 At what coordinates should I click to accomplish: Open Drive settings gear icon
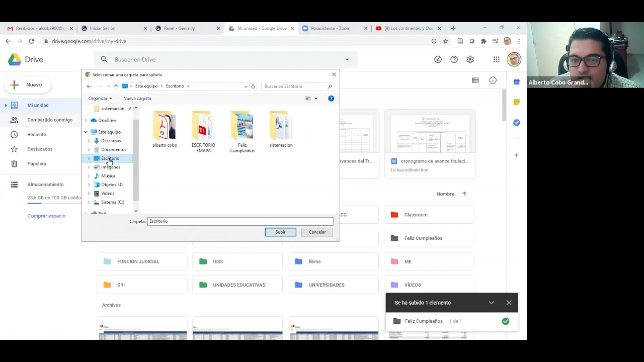click(470, 59)
